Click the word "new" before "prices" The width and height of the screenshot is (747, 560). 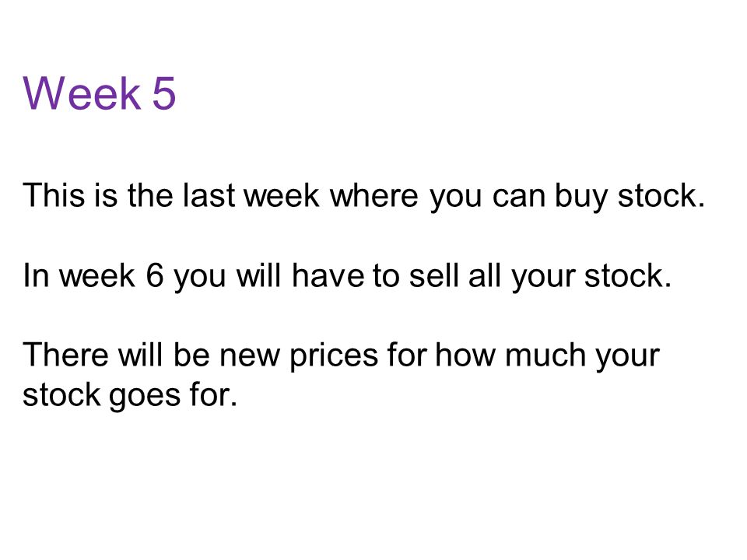pos(249,358)
